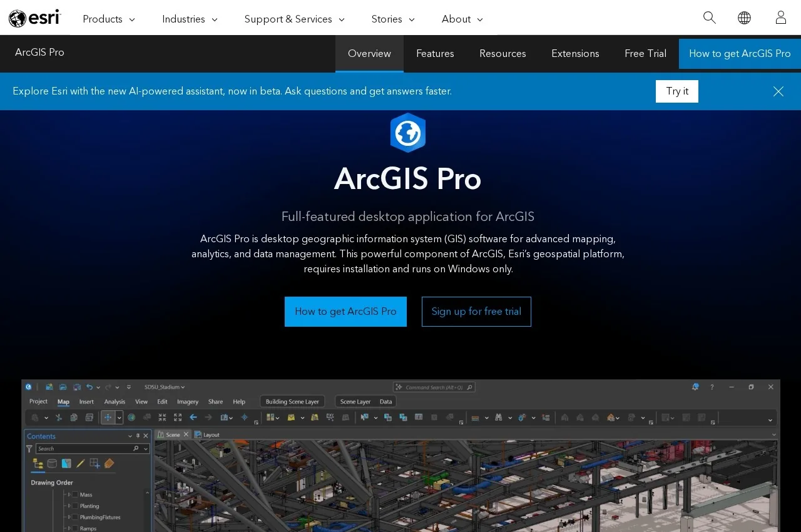Open the Resources tab
This screenshot has height=532, width=801.
coord(503,54)
